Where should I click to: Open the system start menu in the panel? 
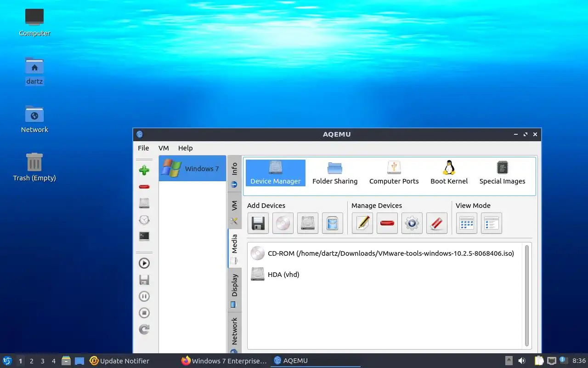[x=7, y=361]
